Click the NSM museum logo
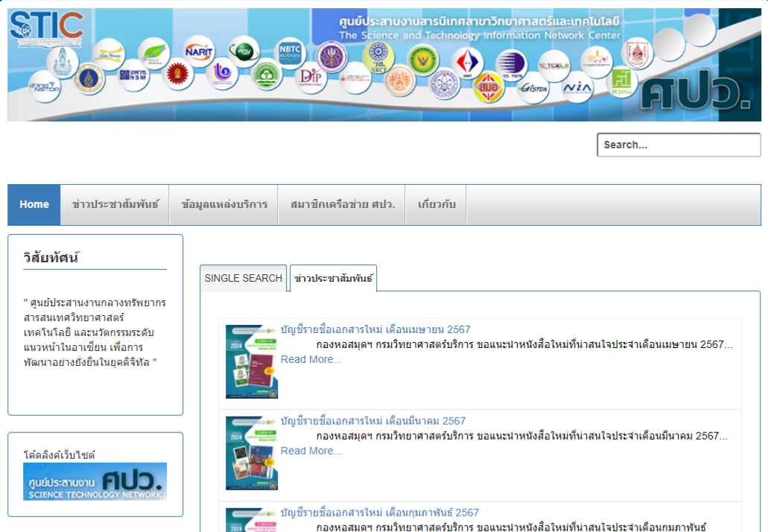The height and width of the screenshot is (532, 768). click(134, 75)
